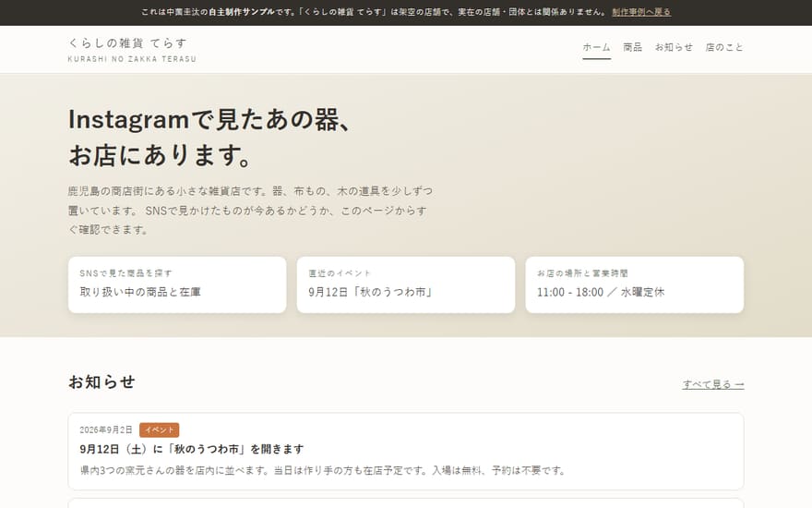Click the hero paragraph starting 鹿児島の商店街
The image size is (812, 508).
250,210
